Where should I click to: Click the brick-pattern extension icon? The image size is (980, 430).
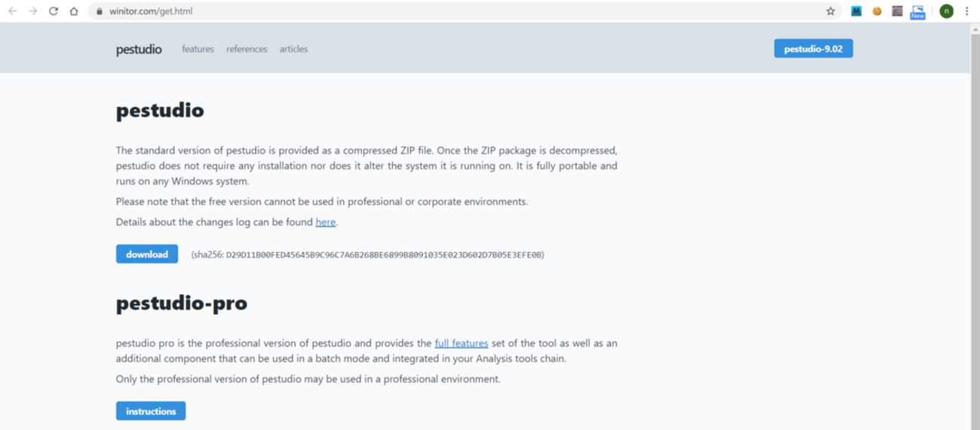tap(897, 11)
